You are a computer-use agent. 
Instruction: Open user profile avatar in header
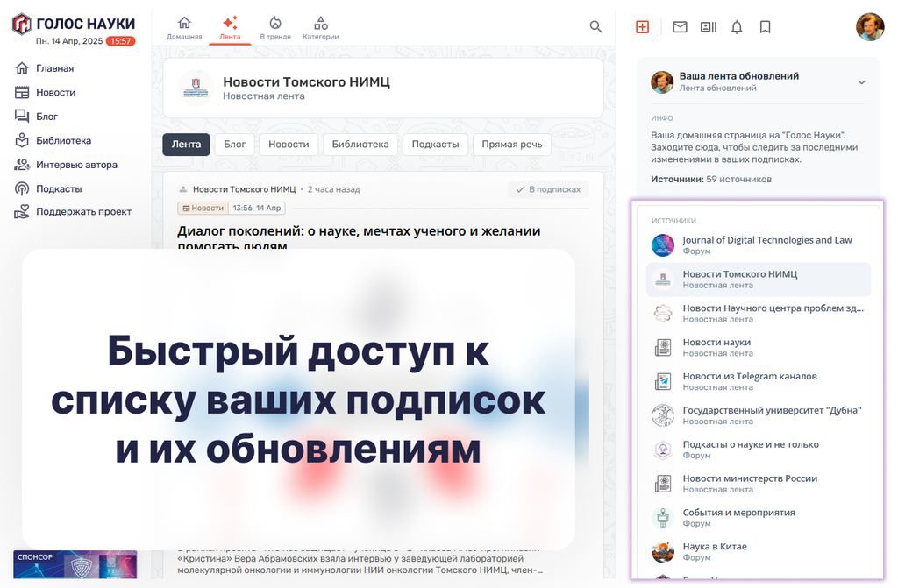pyautogui.click(x=870, y=27)
